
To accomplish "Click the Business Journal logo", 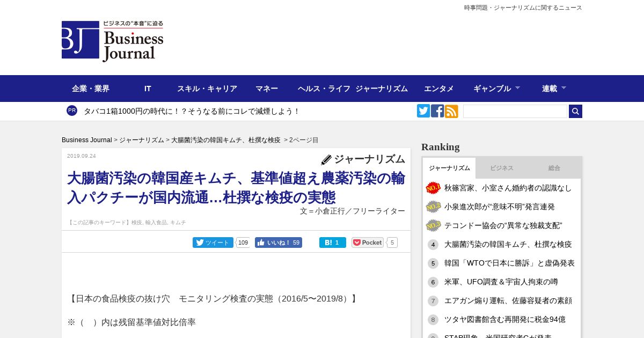I will click(112, 41).
